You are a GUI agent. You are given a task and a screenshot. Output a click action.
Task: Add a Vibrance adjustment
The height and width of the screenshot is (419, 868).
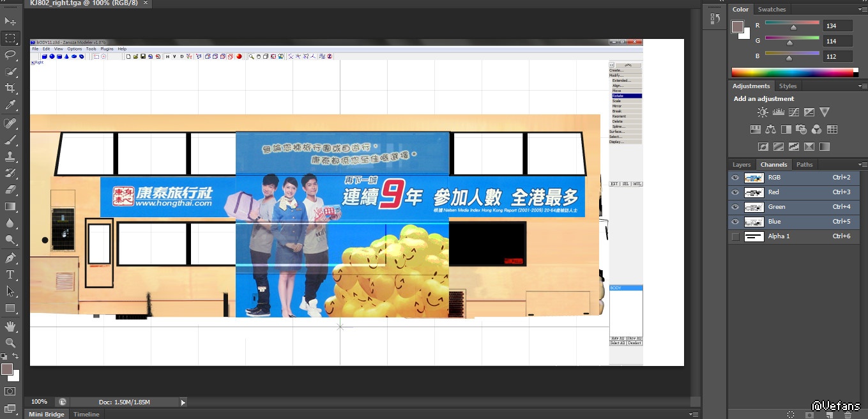point(825,112)
